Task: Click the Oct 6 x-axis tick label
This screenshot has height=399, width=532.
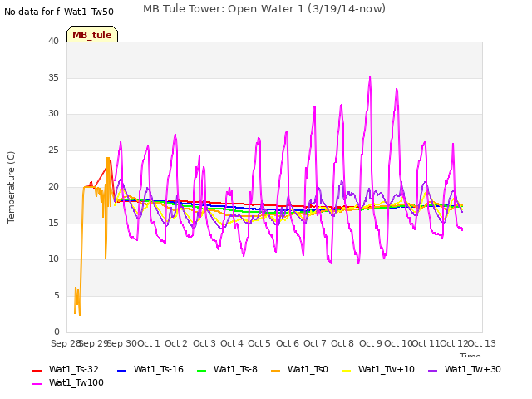Action: (288, 343)
